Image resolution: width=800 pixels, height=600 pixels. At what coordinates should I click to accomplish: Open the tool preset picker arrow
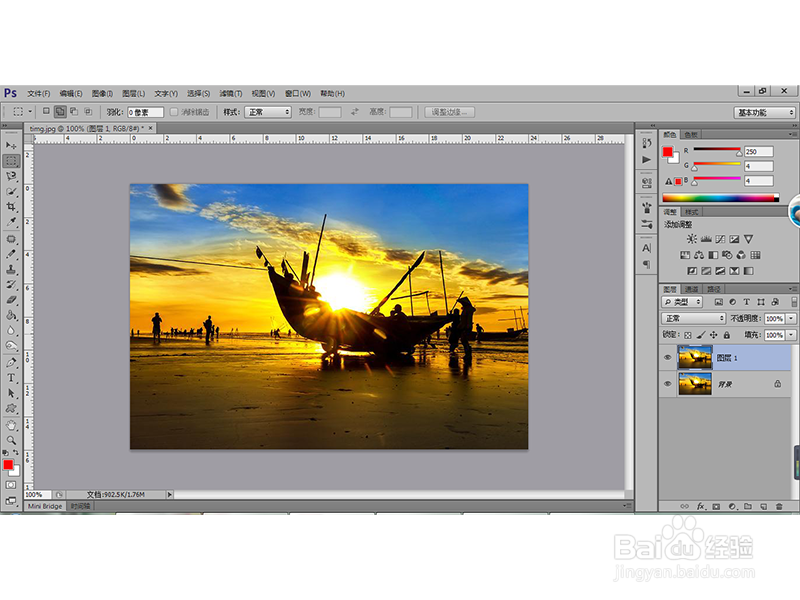[x=30, y=111]
